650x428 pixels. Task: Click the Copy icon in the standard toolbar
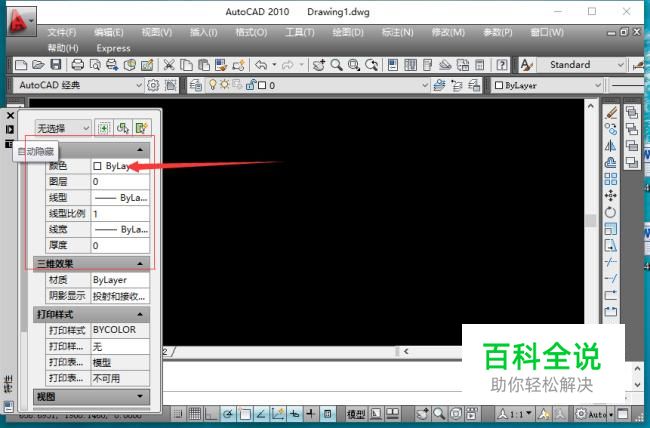coord(187,65)
